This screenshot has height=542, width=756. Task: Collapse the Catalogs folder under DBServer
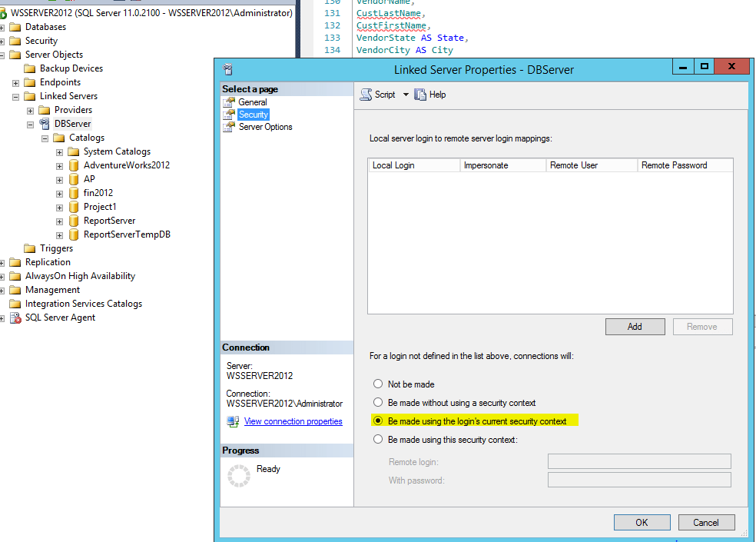45,137
